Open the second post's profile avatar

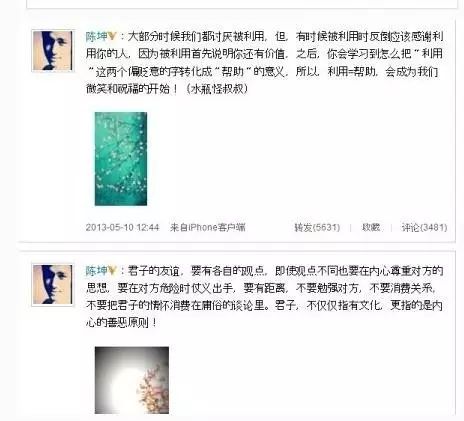pos(52,284)
